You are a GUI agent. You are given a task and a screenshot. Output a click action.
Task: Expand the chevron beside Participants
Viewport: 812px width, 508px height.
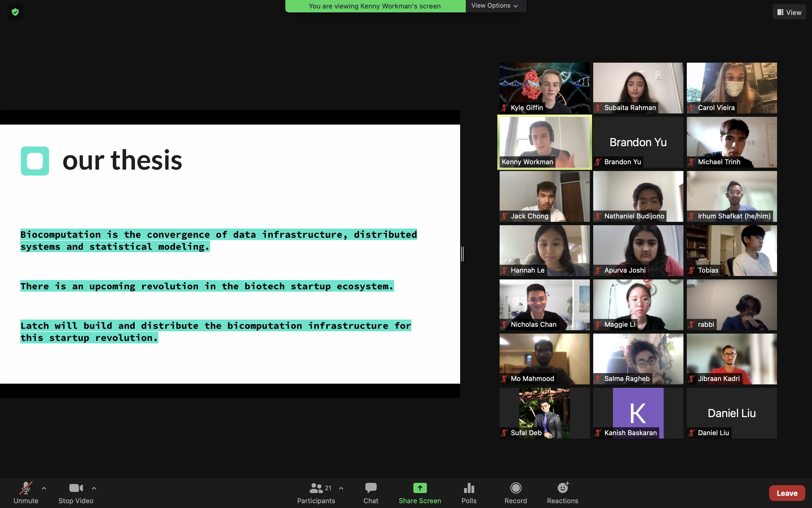pos(341,488)
